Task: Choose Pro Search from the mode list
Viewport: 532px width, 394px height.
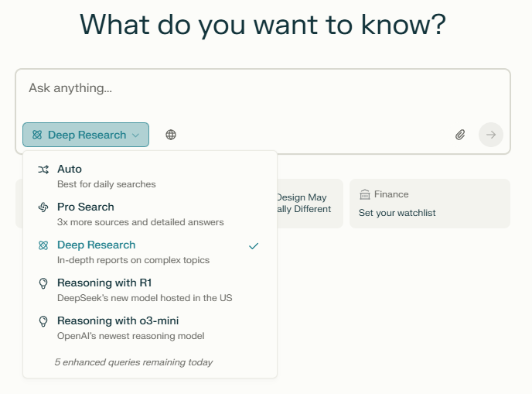Action: click(140, 214)
